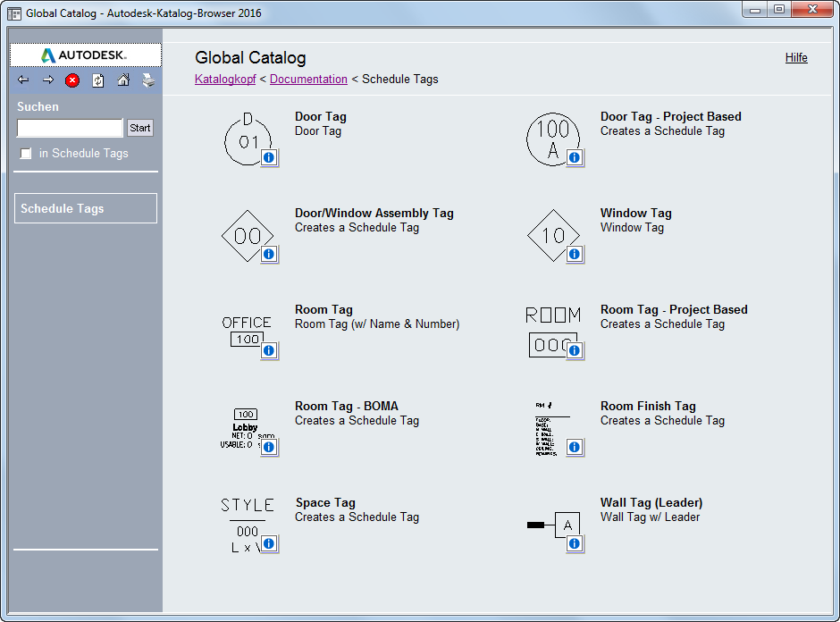The image size is (840, 622).
Task: Select the wall tag leader thumbnail
Action: (x=553, y=525)
